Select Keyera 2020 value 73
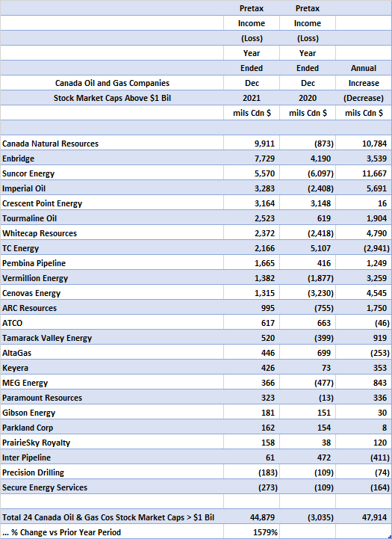This screenshot has width=392, height=539. click(x=326, y=368)
